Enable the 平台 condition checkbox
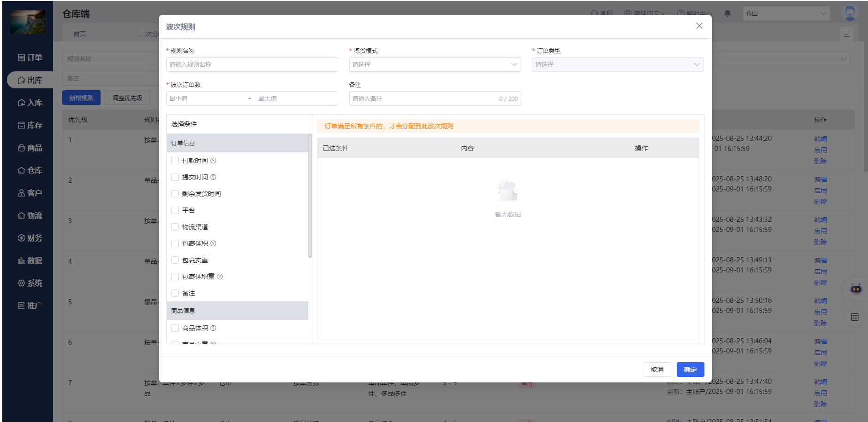Viewport: 868px width, 422px height. [175, 210]
